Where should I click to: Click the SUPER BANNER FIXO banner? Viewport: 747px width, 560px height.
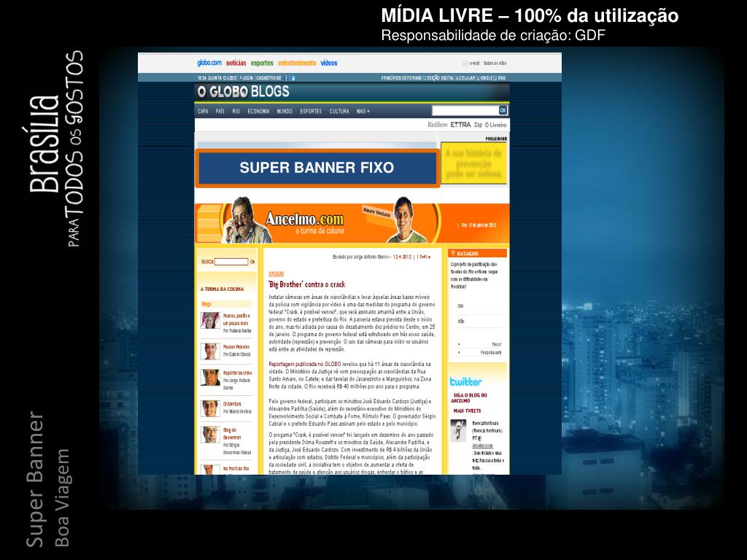click(x=317, y=168)
